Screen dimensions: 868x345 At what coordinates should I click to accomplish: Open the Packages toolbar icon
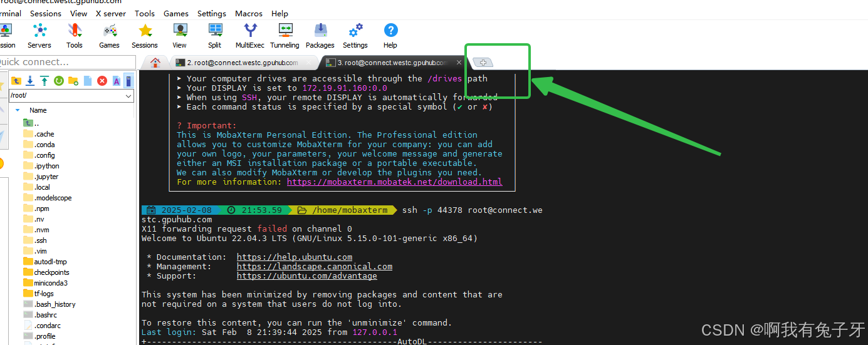[x=320, y=36]
